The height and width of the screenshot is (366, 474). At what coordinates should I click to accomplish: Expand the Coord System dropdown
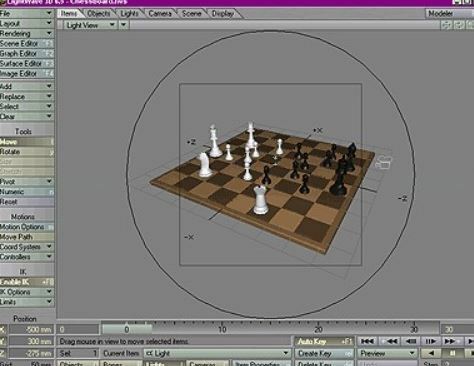27,247
